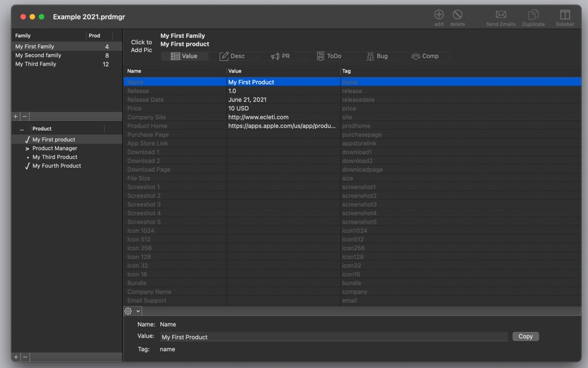Select the 'June 21, 2021' date cell
This screenshot has height=368, width=588.
pyautogui.click(x=283, y=100)
